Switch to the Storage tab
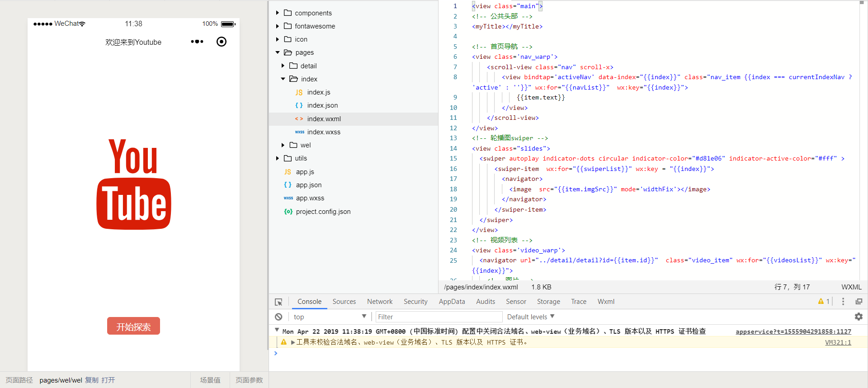 548,302
